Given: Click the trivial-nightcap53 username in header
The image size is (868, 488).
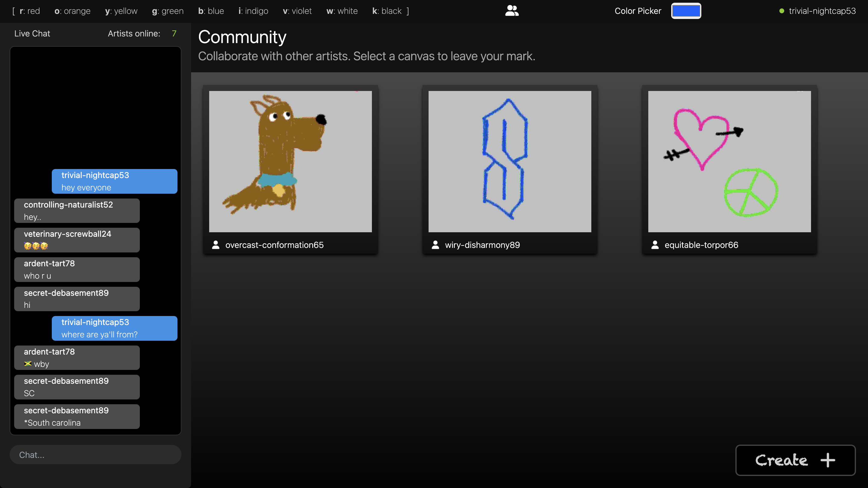Looking at the screenshot, I should tap(822, 11).
